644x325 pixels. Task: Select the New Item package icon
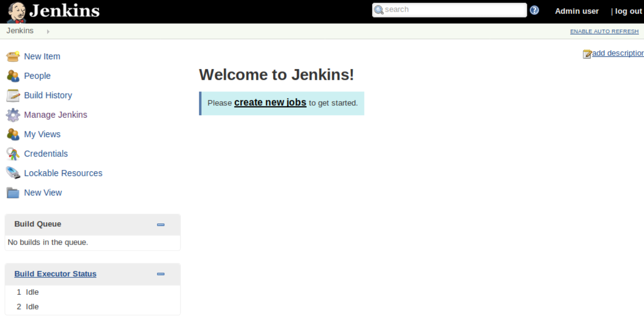click(13, 56)
